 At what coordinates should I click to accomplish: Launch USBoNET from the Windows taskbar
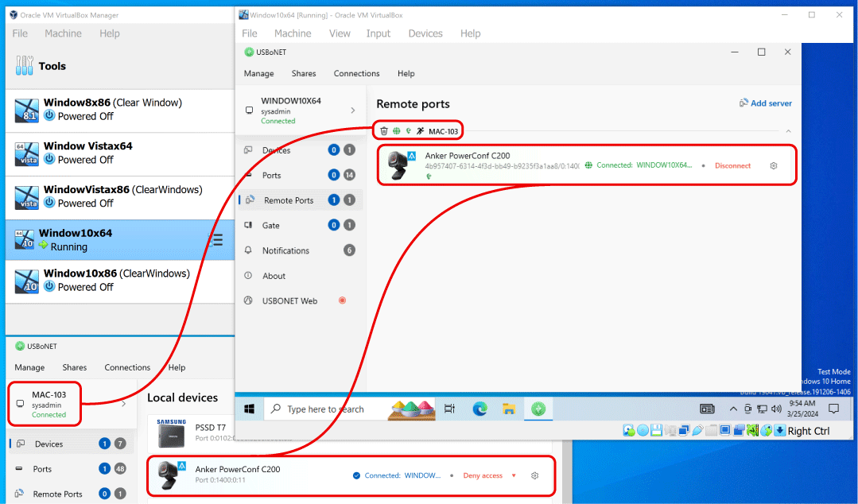[538, 409]
